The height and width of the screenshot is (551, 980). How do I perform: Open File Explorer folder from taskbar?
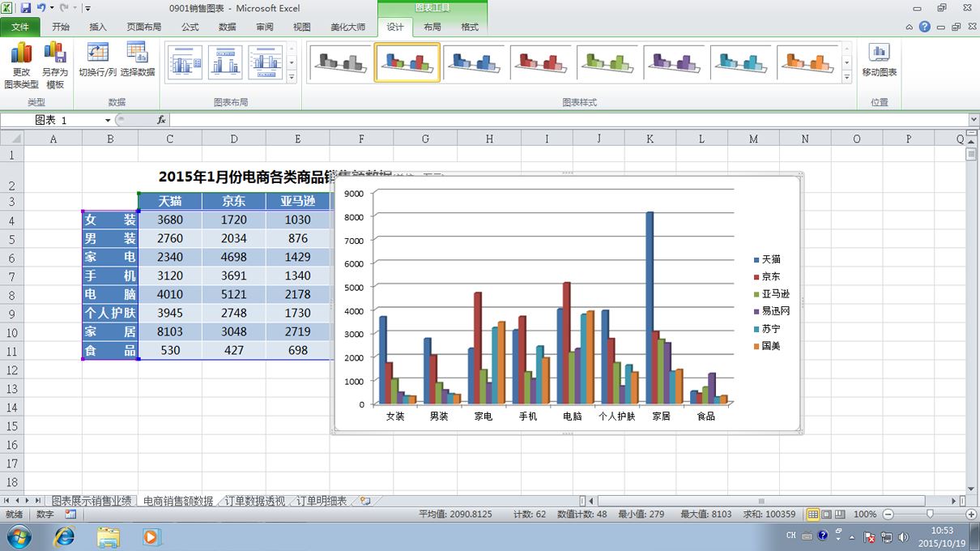click(x=108, y=536)
